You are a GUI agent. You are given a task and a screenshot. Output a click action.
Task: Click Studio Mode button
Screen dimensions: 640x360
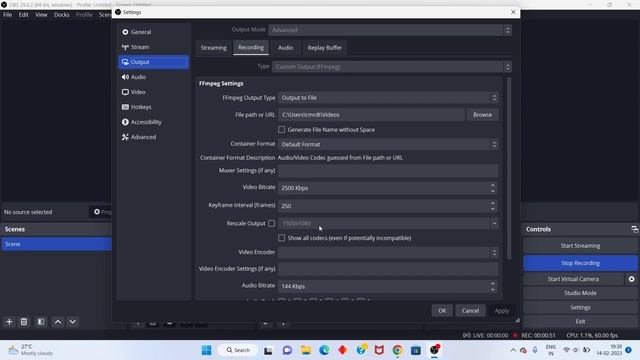point(580,293)
